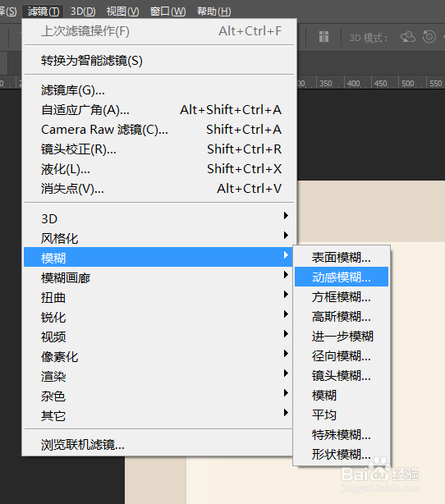Expand the 杂色 Noise submenu

coord(158,396)
